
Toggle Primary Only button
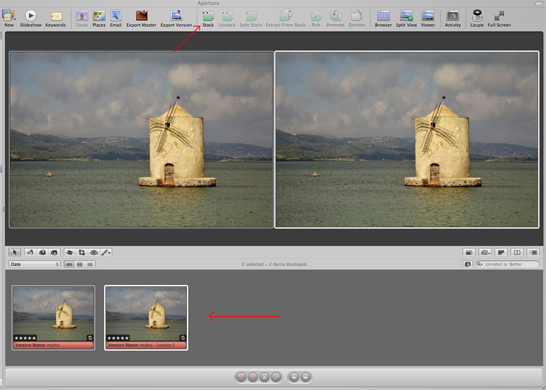pos(517,252)
